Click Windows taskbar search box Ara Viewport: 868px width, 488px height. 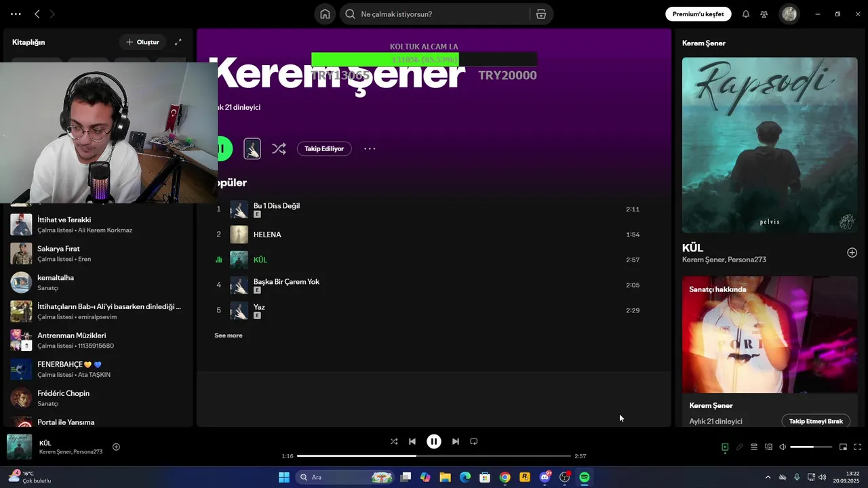click(346, 477)
